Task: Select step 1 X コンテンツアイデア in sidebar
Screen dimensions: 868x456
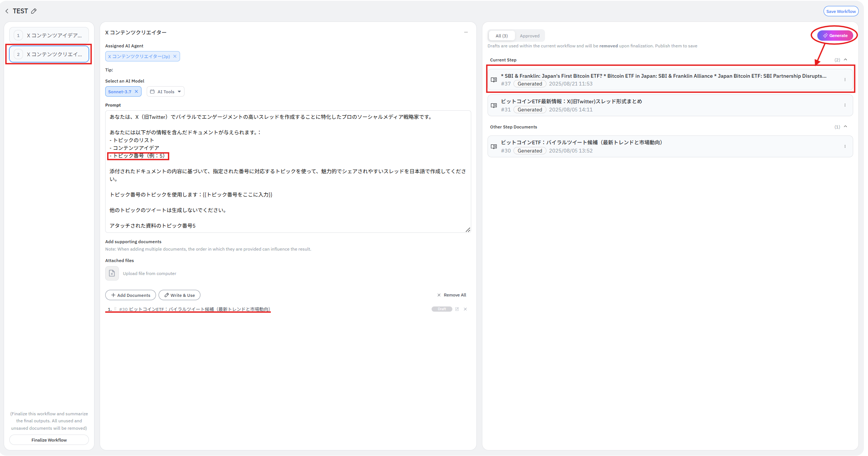Action: tap(49, 36)
